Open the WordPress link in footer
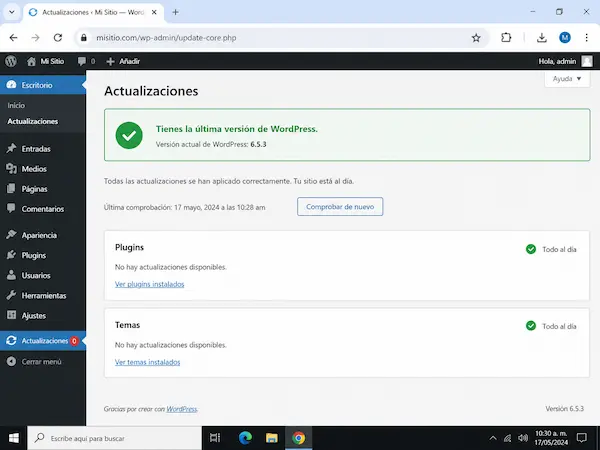The image size is (600, 450). pos(181,409)
